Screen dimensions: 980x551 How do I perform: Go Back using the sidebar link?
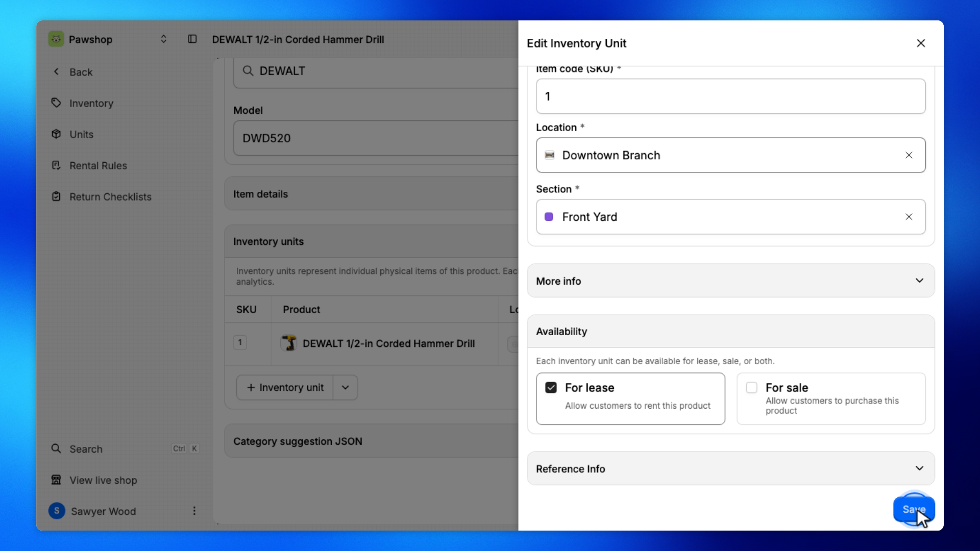point(81,72)
